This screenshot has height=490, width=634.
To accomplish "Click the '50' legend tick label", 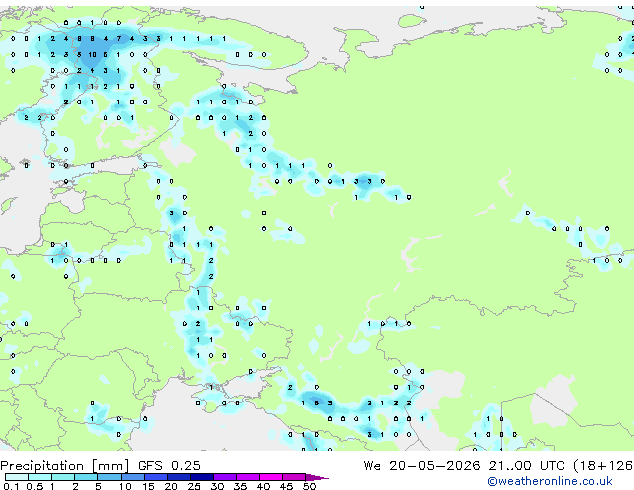I will [x=309, y=486].
